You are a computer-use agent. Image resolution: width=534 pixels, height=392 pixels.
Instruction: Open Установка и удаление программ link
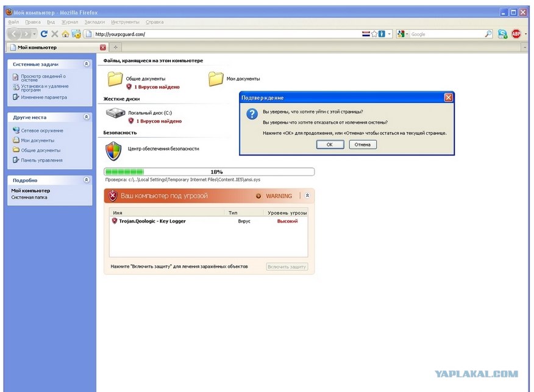[44, 88]
